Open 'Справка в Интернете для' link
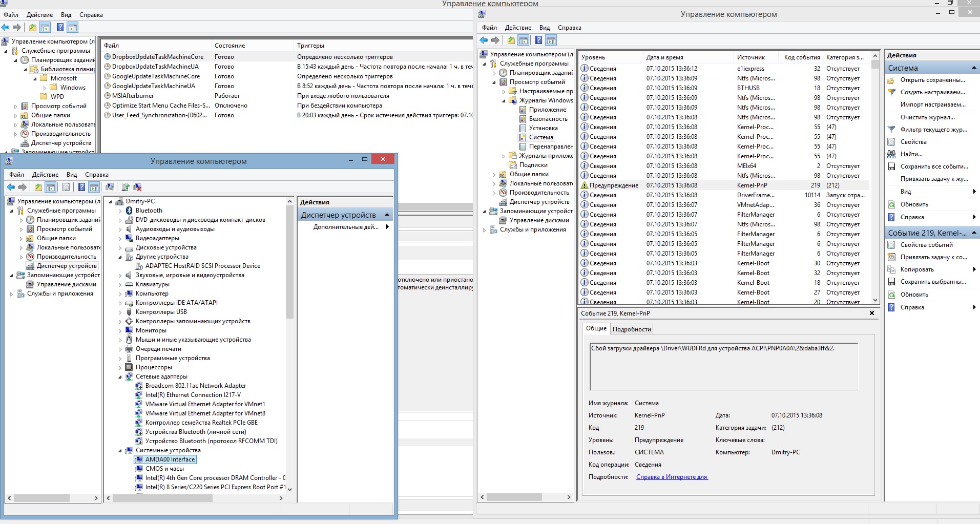Viewport: 980px width, 524px height. pos(672,477)
